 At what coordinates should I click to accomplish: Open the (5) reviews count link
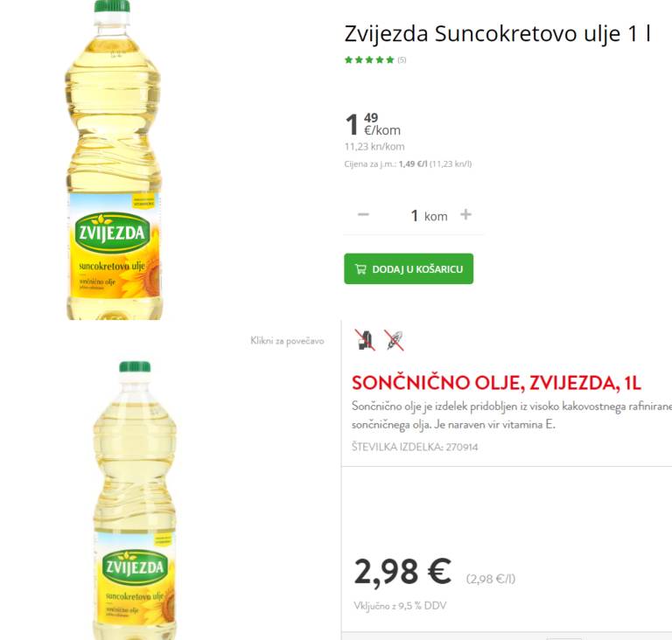click(x=402, y=60)
